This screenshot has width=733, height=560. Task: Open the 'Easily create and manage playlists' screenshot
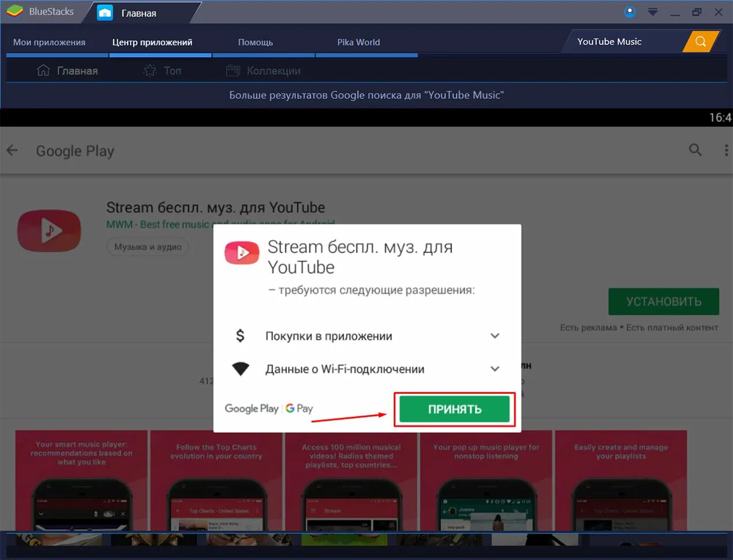621,480
